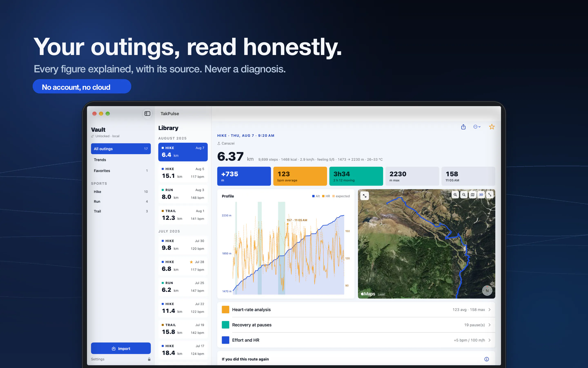Click the 123 avg · 158 max summary
Screen dimensions: 588x368
pos(468,310)
